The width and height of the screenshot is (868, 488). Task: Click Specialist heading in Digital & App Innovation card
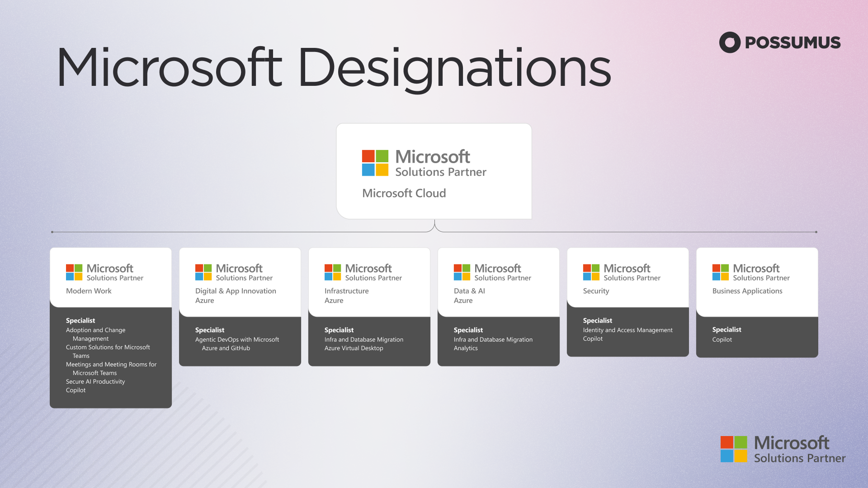pyautogui.click(x=209, y=330)
